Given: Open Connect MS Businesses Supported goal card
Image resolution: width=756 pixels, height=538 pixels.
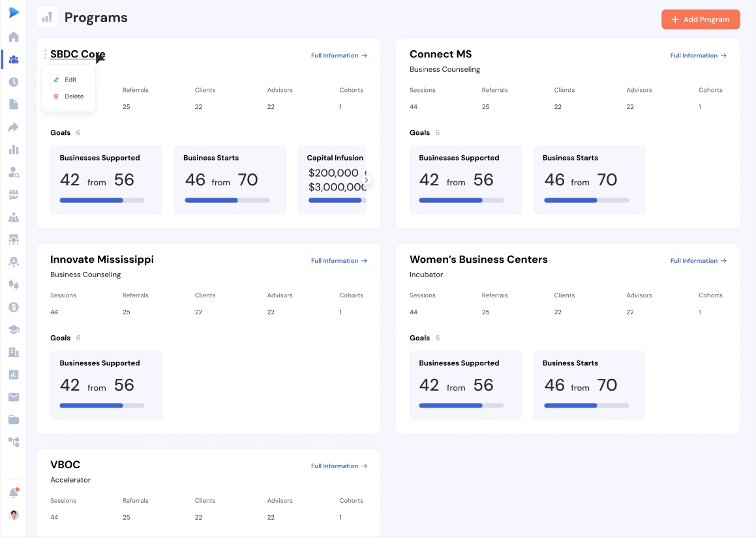Looking at the screenshot, I should pyautogui.click(x=465, y=180).
